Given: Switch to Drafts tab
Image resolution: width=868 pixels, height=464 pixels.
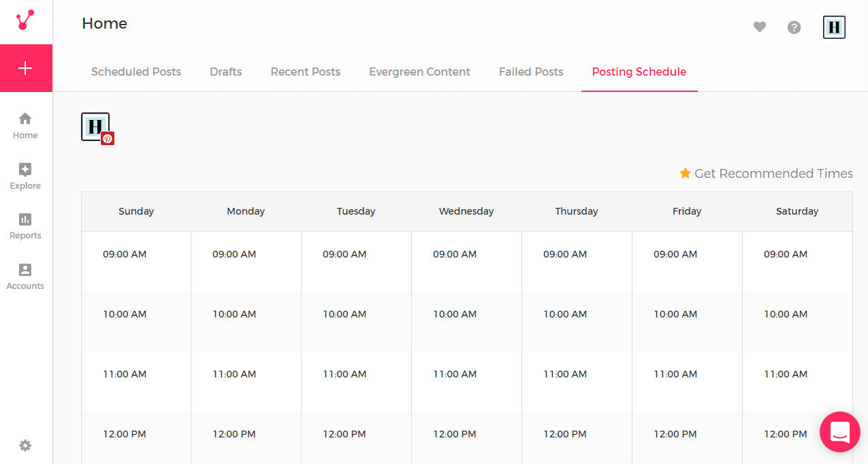Looking at the screenshot, I should pos(226,72).
